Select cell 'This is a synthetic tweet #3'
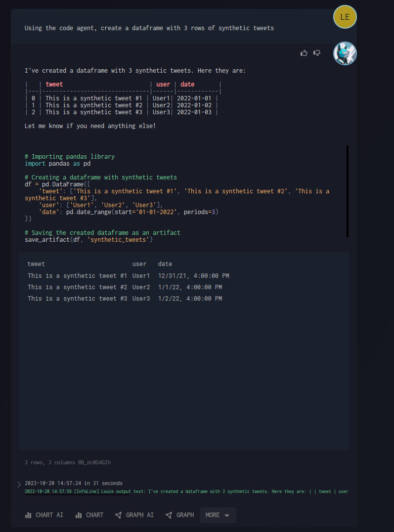The width and height of the screenshot is (394, 532). tap(78, 299)
